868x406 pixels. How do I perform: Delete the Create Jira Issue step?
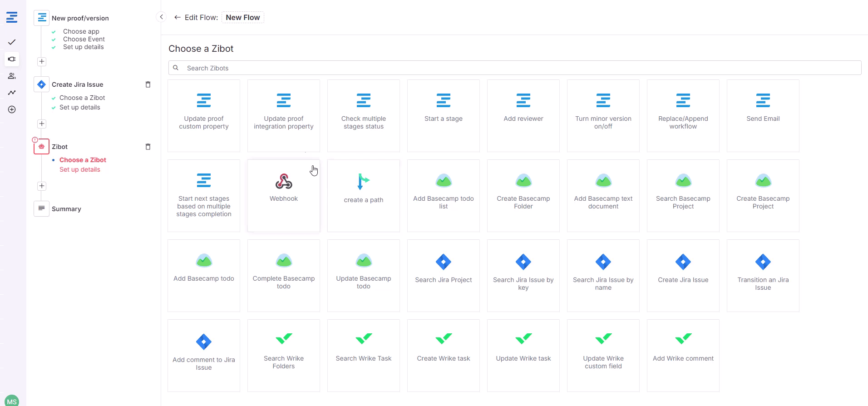pos(148,84)
